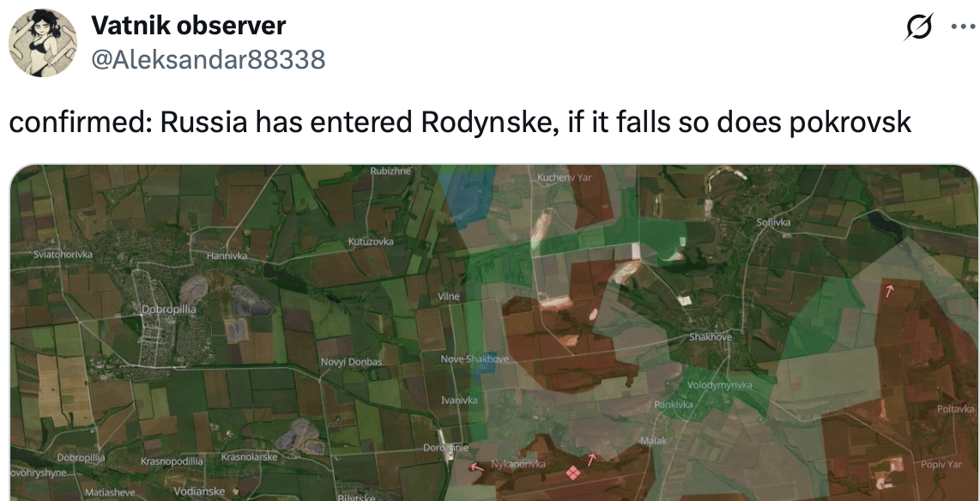Click the pink arrow left of Nykanorivka
Screen dimensions: 980x501
[476, 468]
